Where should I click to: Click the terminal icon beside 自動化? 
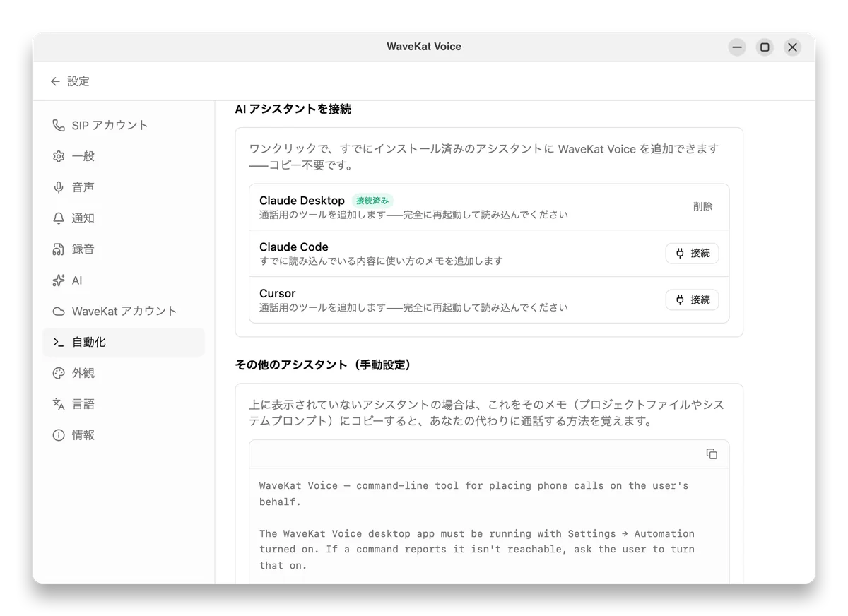pyautogui.click(x=59, y=343)
